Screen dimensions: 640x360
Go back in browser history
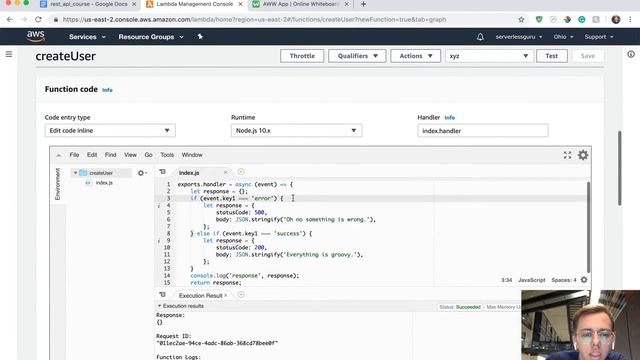[x=9, y=19]
